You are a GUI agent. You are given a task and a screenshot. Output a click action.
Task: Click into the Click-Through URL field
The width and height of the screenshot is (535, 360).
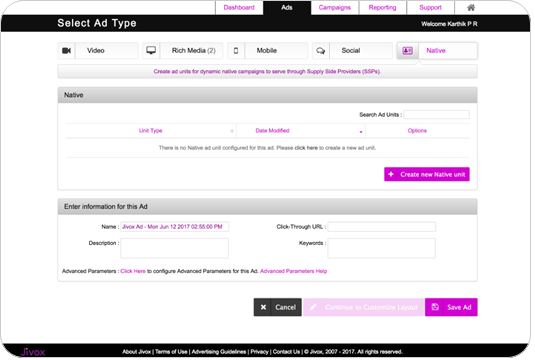[x=381, y=227]
